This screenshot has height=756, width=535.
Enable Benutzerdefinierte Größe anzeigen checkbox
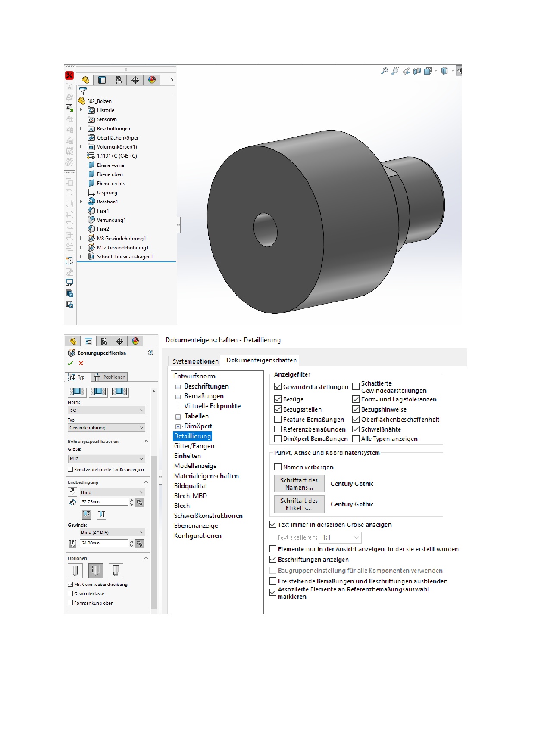[71, 469]
